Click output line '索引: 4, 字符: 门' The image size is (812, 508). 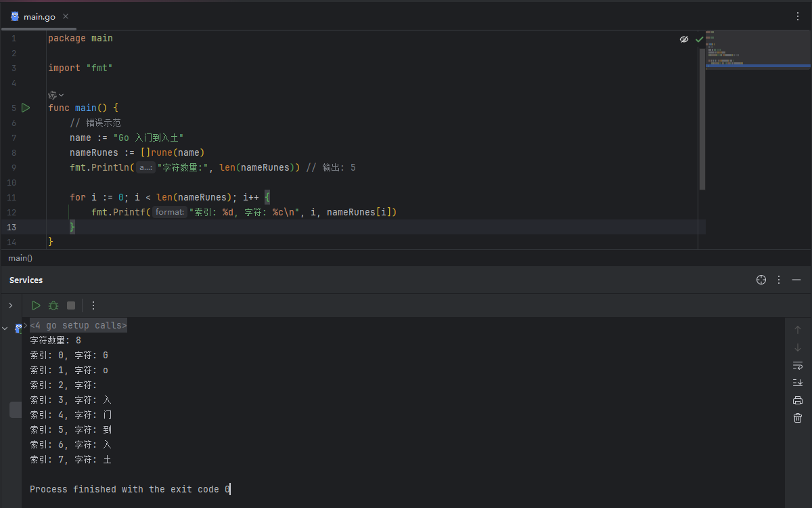[70, 415]
